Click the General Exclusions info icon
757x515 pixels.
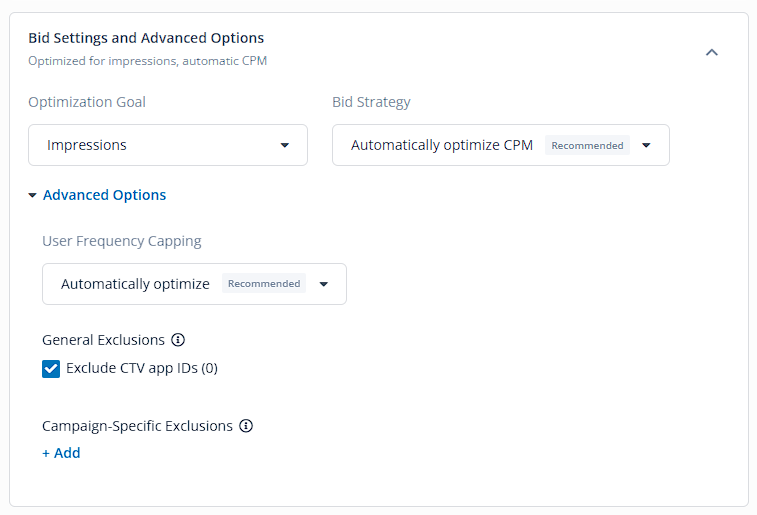pos(178,340)
